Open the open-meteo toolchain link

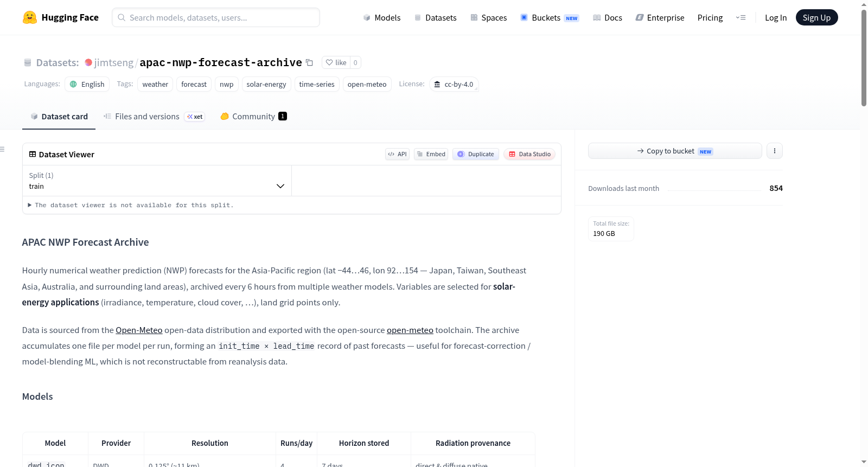click(x=410, y=330)
